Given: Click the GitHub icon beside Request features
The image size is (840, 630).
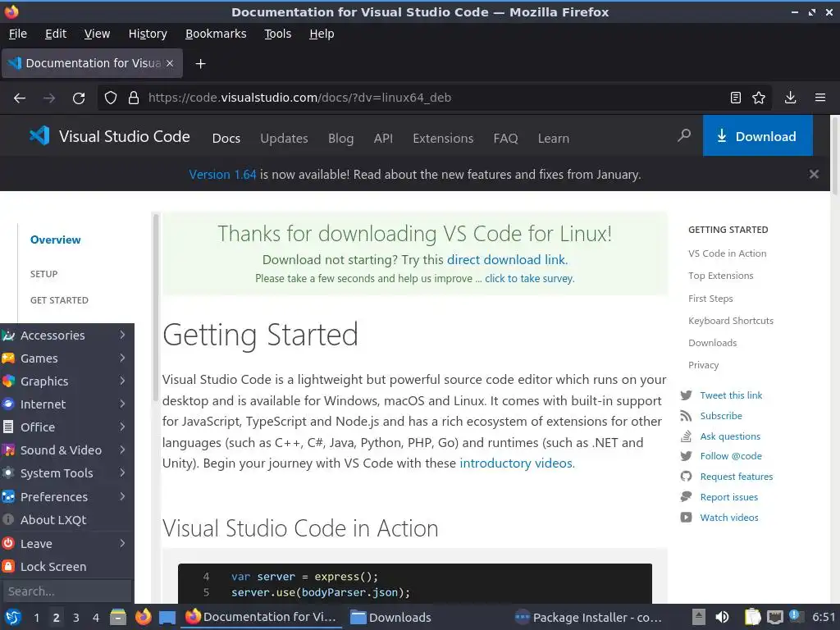Looking at the screenshot, I should click(687, 477).
